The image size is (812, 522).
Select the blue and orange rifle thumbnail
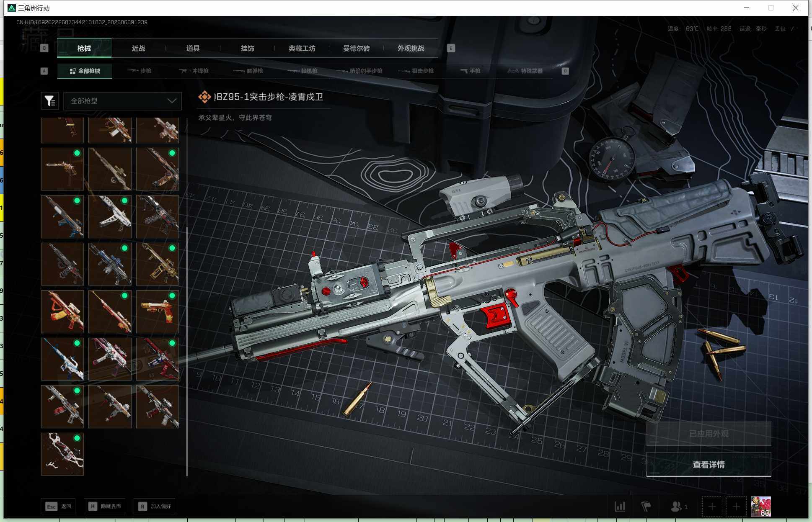pyautogui.click(x=62, y=216)
